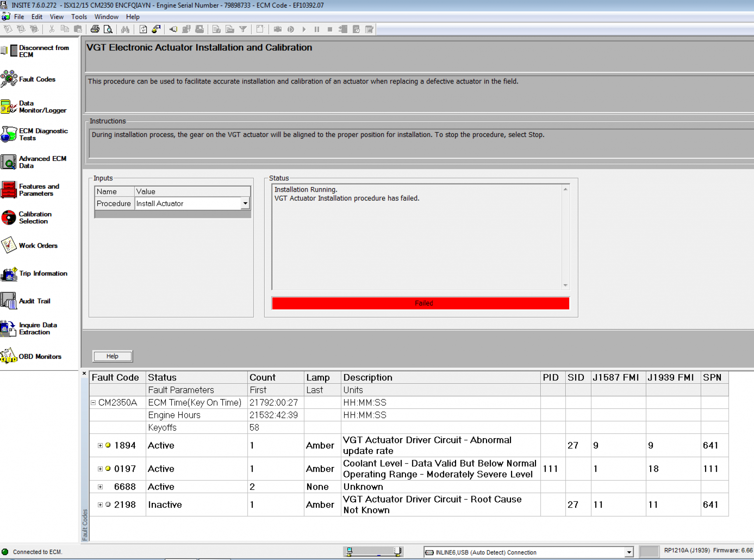Open Work Orders in the sidebar
Screen dimensions: 754x560
click(29, 246)
